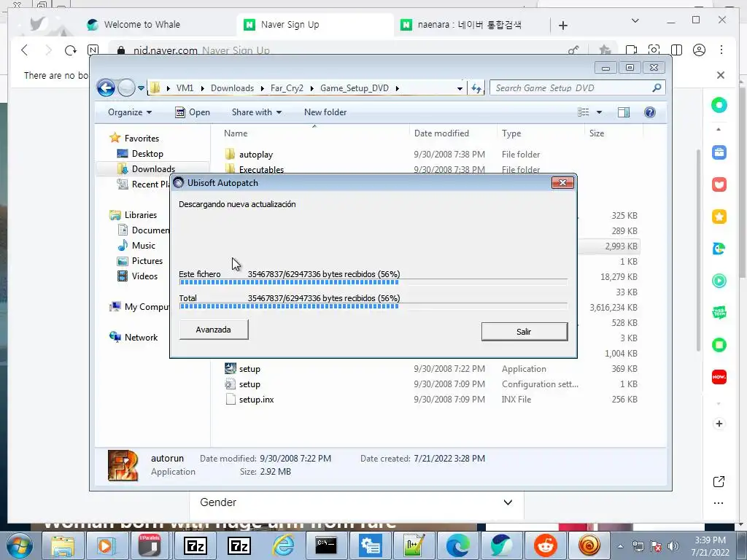Open Explorer help icon
The height and width of the screenshot is (560, 747).
pos(649,112)
